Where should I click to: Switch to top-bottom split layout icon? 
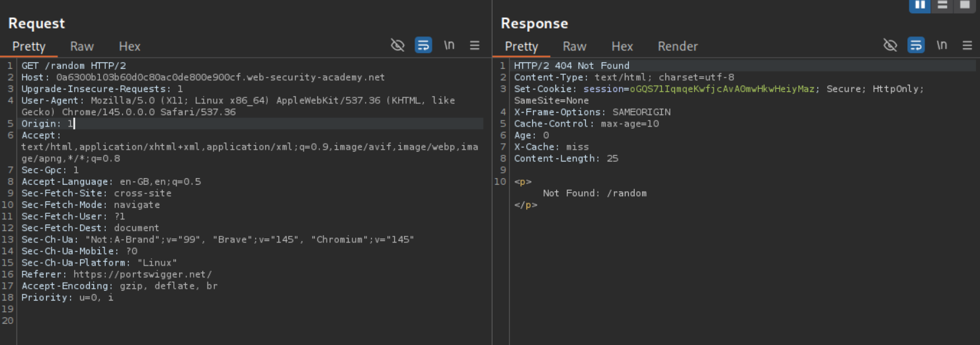point(942,5)
